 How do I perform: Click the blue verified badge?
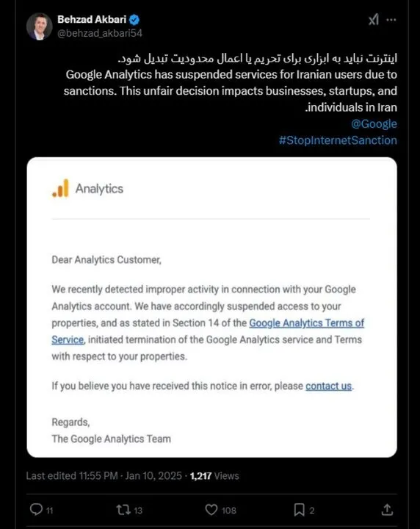134,20
